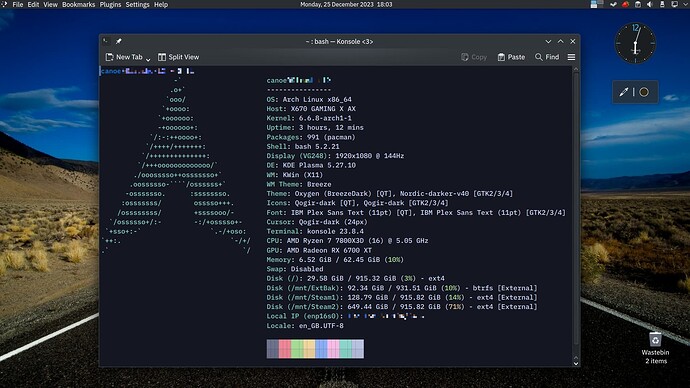Click the 'CPU: AMD Ryzen 7 7800X3D' line
690x388 pixels.
[x=348, y=241]
